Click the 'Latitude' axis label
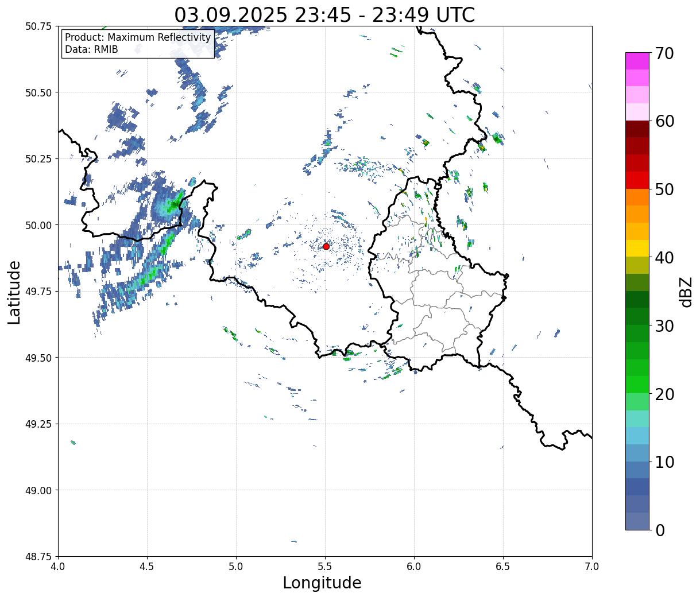The height and width of the screenshot is (597, 700). pos(14,292)
